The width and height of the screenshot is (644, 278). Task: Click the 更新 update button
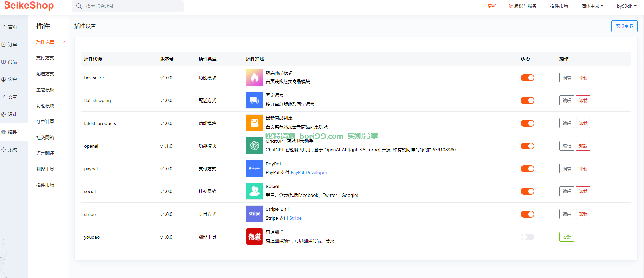[492, 6]
